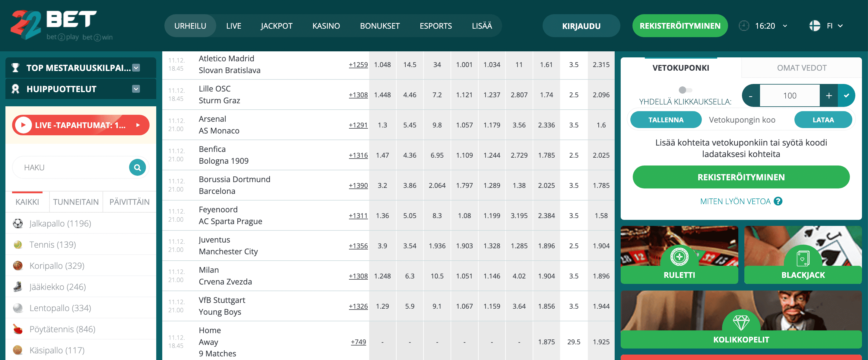This screenshot has width=868, height=360.
Task: Click the tennis ball icon
Action: (x=18, y=245)
